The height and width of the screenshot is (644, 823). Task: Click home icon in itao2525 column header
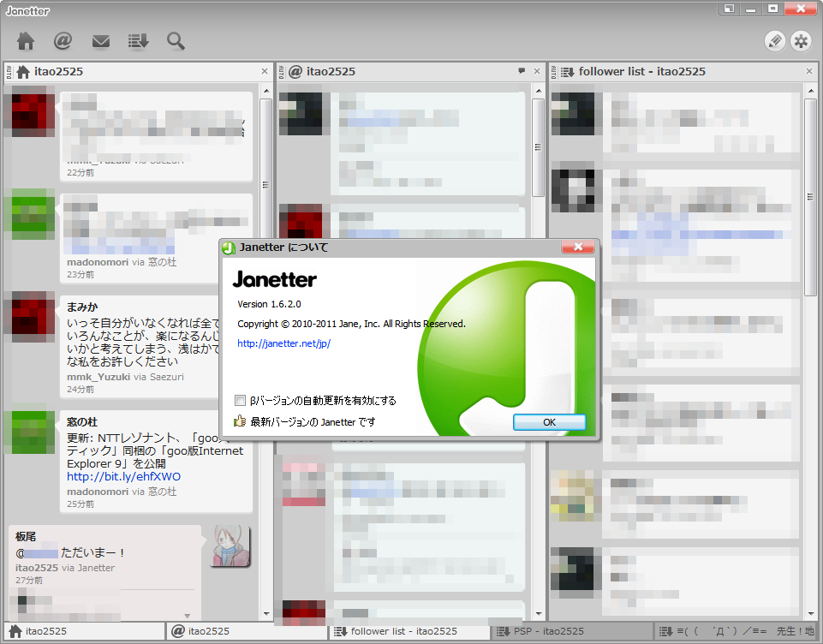coord(23,72)
